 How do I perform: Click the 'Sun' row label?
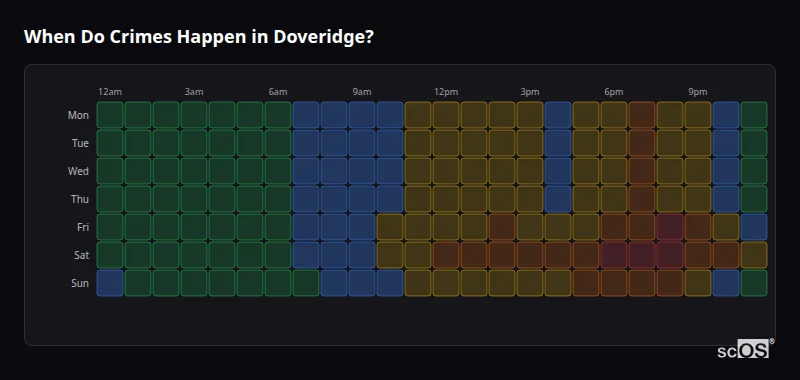(x=80, y=284)
